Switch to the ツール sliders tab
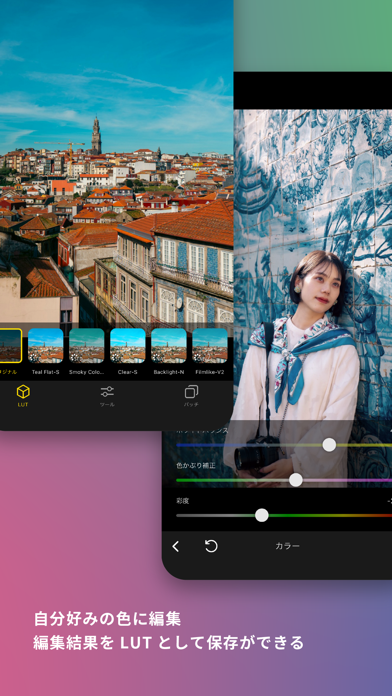 pos(107,392)
